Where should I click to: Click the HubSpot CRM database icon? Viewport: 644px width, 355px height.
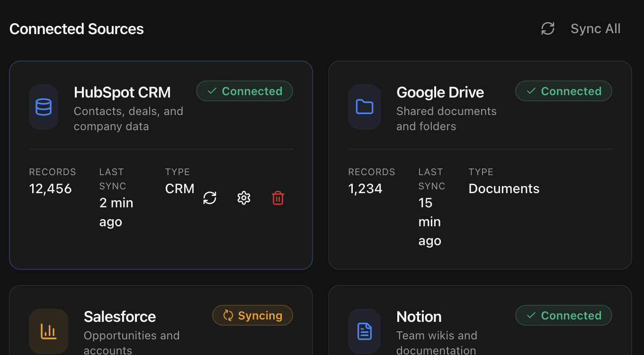pyautogui.click(x=44, y=107)
